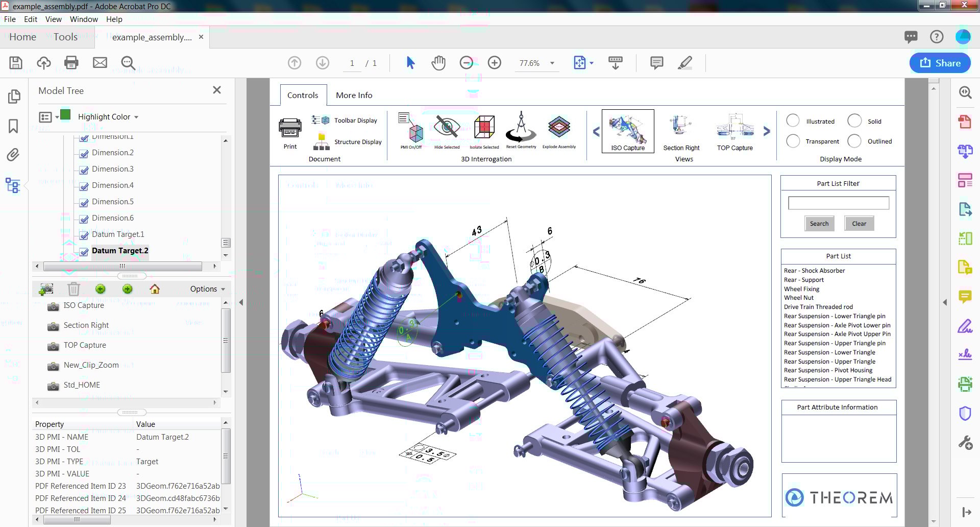
Task: Click the Highlighter tool icon
Action: [x=685, y=62]
